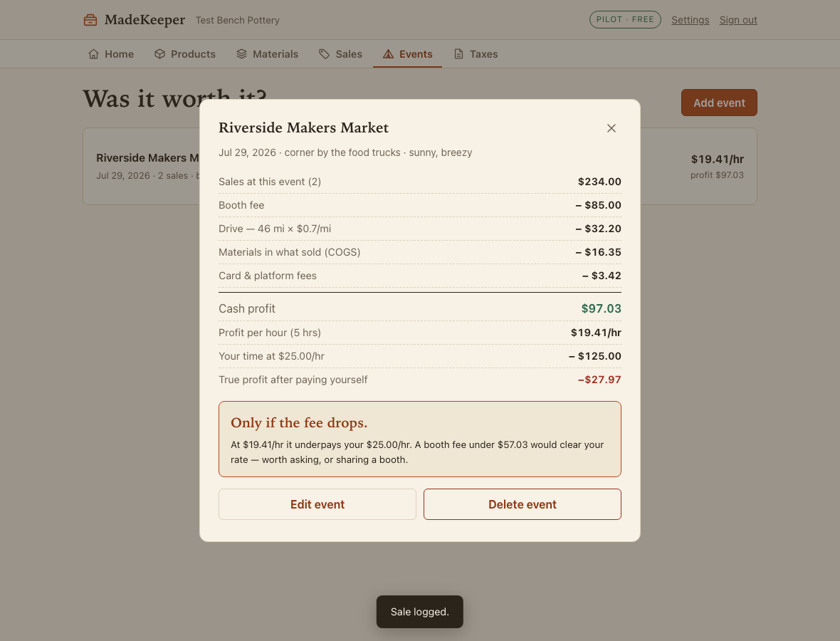Click the Home house icon

pyautogui.click(x=94, y=54)
